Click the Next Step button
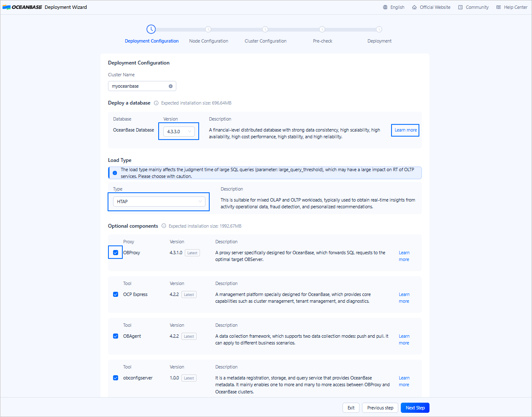This screenshot has width=532, height=417. (x=415, y=408)
